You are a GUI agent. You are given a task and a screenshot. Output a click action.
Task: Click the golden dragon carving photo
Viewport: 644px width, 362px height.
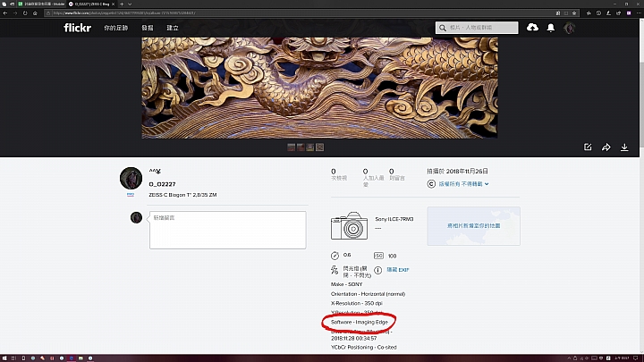coord(319,88)
